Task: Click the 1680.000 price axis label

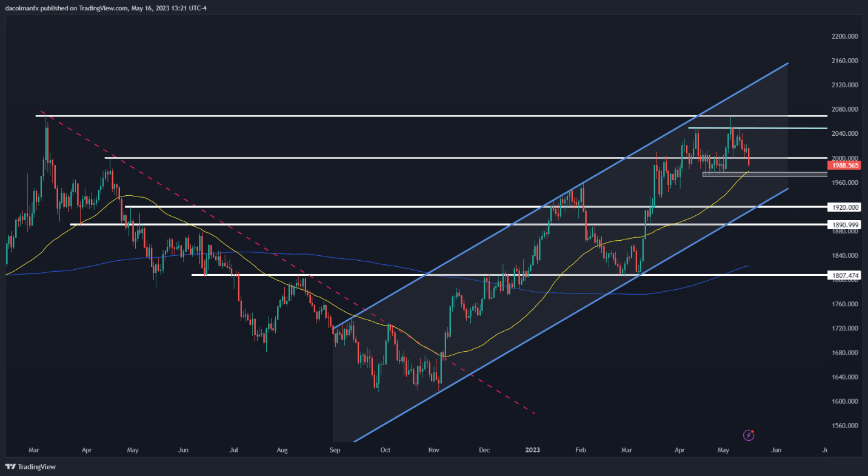Action: 846,352
